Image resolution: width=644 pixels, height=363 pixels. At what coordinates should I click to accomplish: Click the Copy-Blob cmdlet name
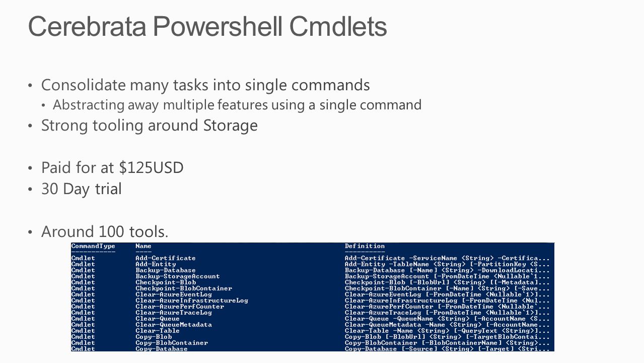pyautogui.click(x=154, y=337)
